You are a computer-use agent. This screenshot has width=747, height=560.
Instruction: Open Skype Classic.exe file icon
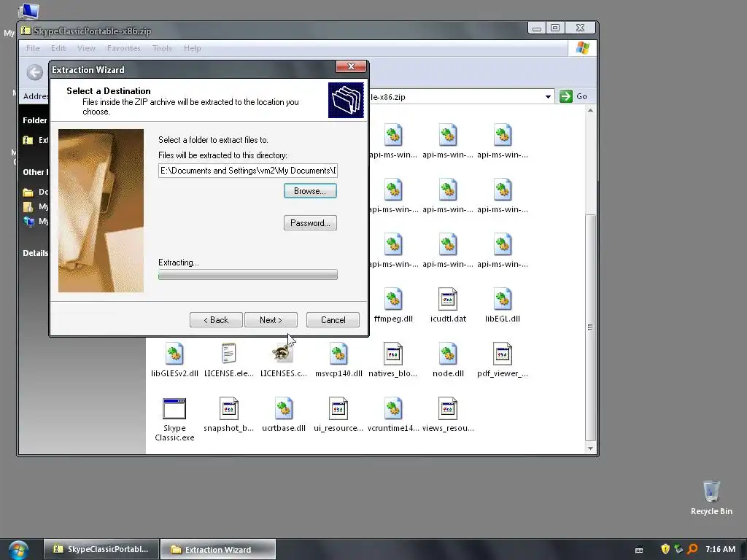[x=174, y=409]
